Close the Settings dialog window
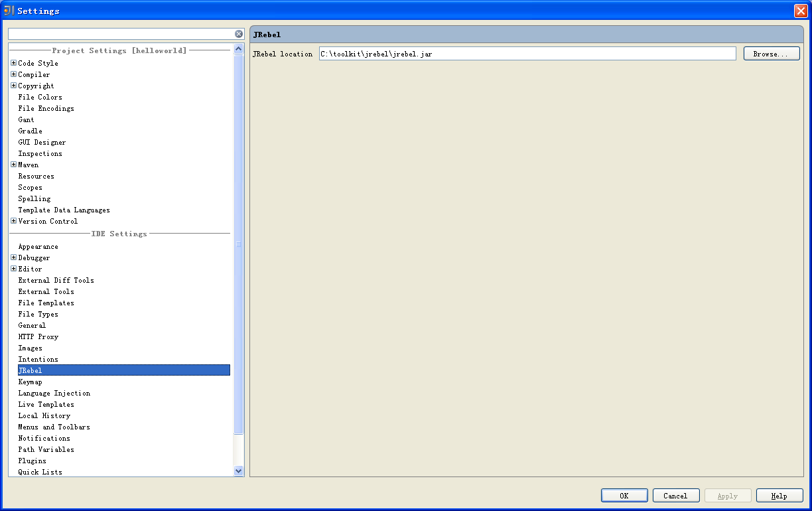812x511 pixels. click(800, 11)
